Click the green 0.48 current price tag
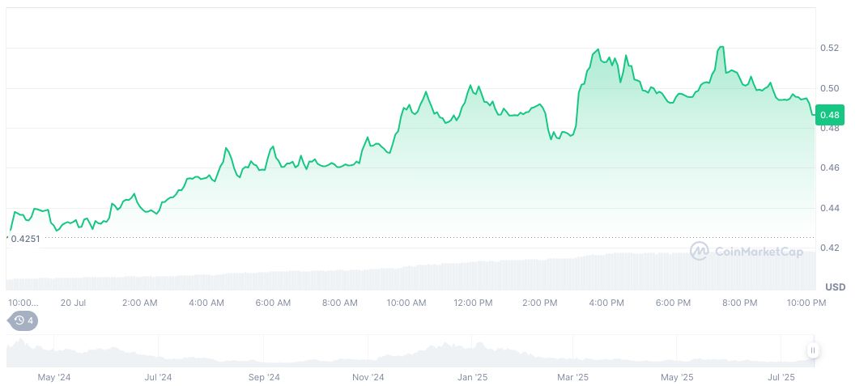The width and height of the screenshot is (868, 386). click(829, 115)
